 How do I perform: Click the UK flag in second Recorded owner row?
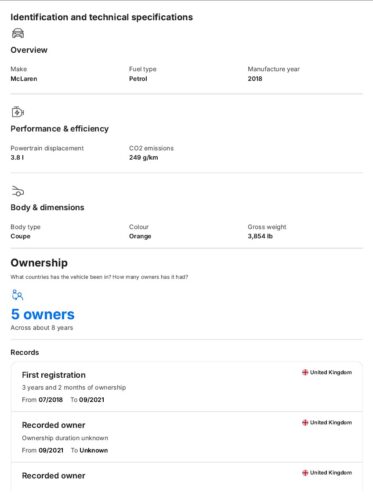tap(305, 423)
